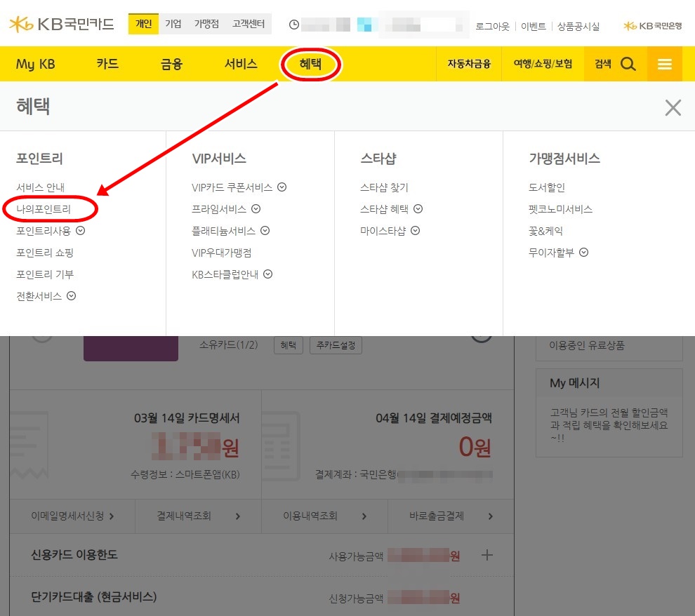Open the 금융 menu
Image resolution: width=695 pixels, height=616 pixels.
(171, 65)
